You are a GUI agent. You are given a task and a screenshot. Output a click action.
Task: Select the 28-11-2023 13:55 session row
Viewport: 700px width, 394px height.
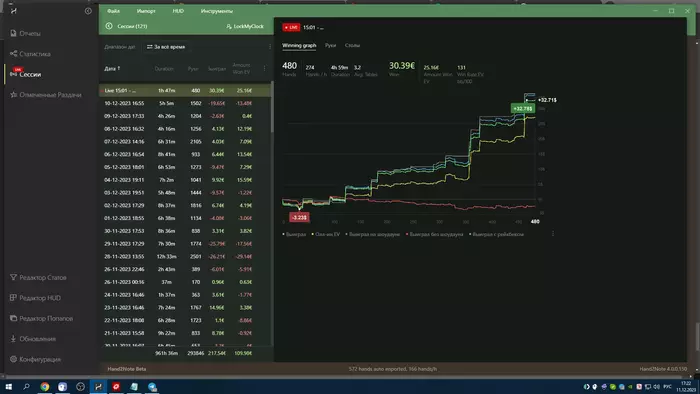[x=185, y=257]
